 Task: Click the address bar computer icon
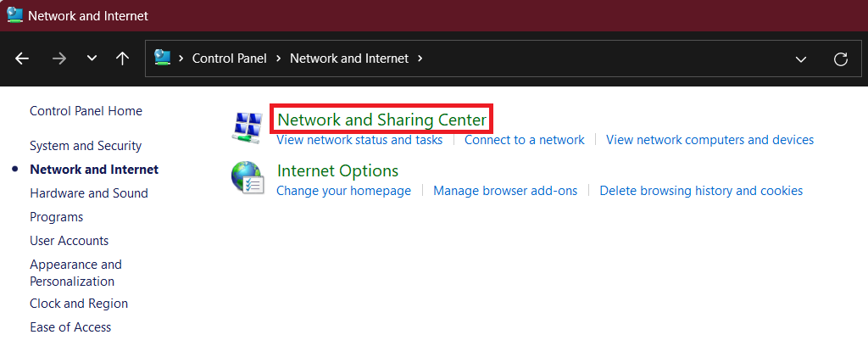click(x=162, y=59)
